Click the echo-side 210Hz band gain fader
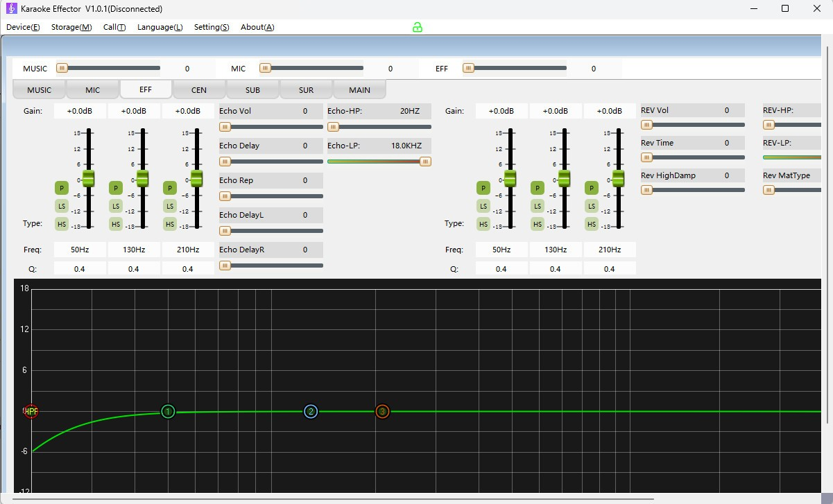The width and height of the screenshot is (833, 504). (196, 178)
